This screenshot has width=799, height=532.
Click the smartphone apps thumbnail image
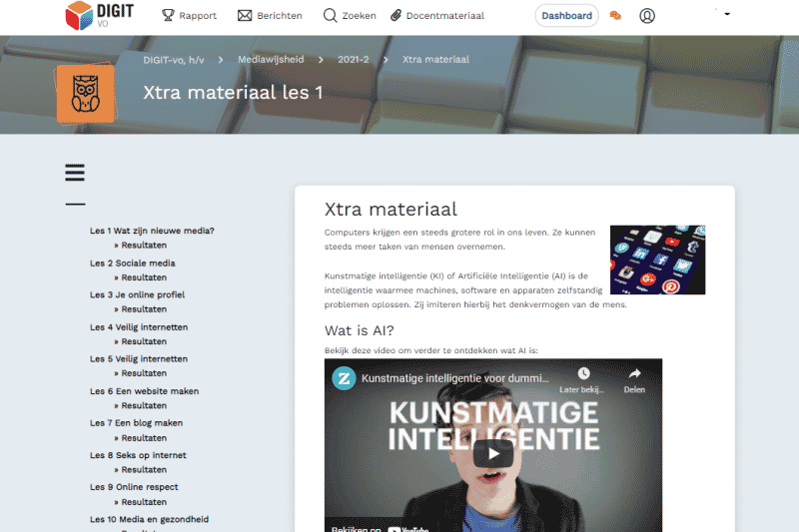657,260
